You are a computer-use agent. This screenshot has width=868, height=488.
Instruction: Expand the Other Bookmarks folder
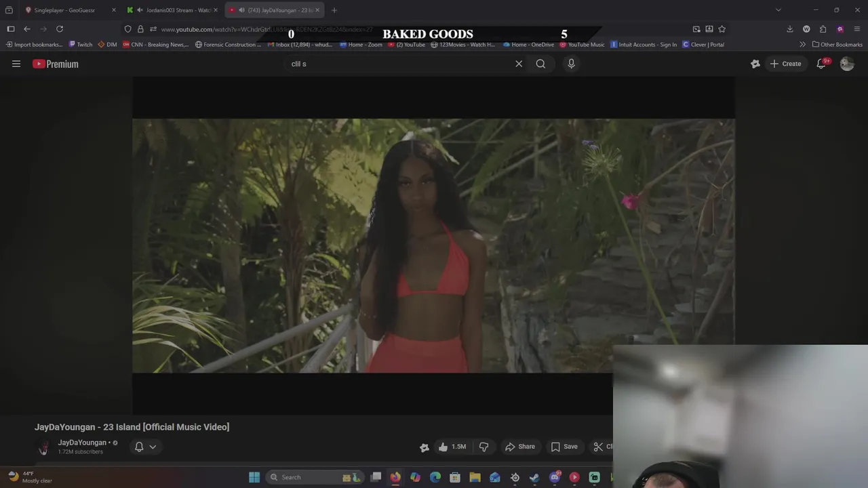tap(837, 45)
